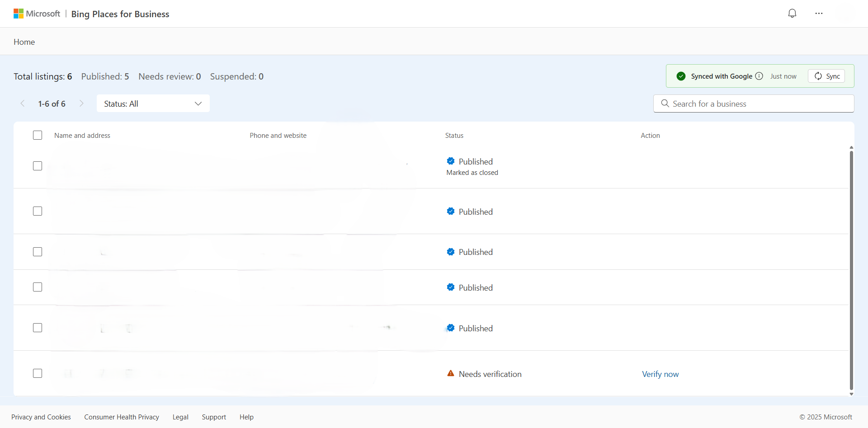The height and width of the screenshot is (428, 868).
Task: Filter by Published: 5
Action: pyautogui.click(x=105, y=76)
